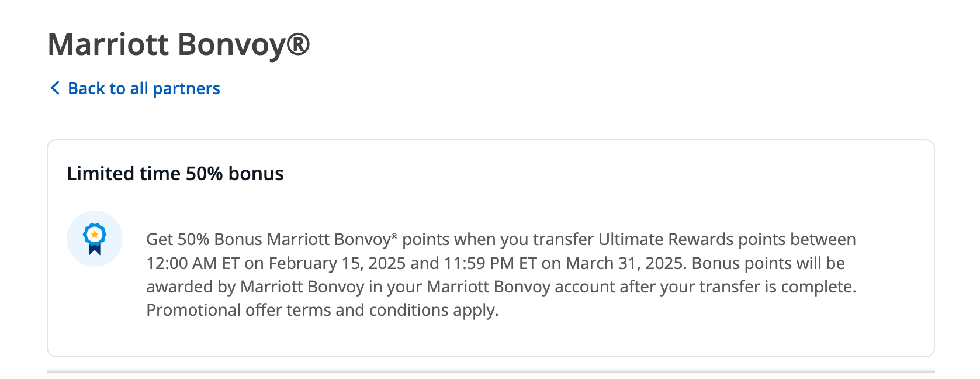The image size is (980, 379).
Task: Click the back chevron arrow icon
Action: coord(55,88)
